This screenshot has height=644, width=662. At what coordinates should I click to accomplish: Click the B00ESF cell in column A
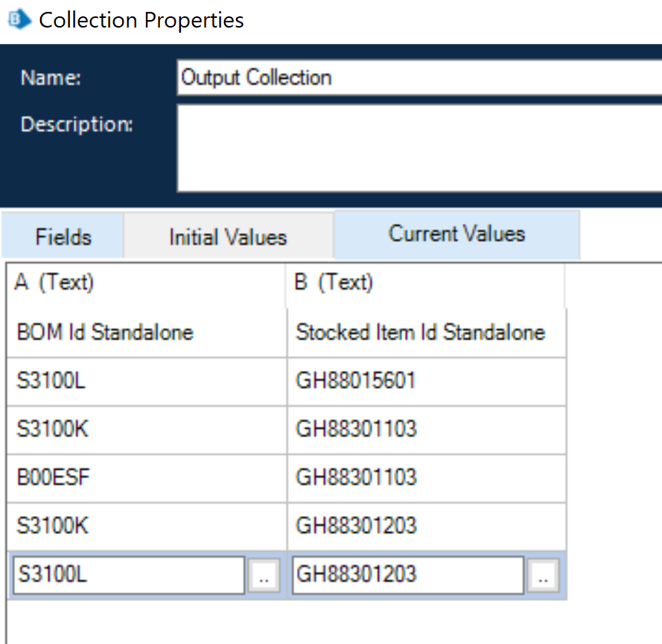(147, 477)
